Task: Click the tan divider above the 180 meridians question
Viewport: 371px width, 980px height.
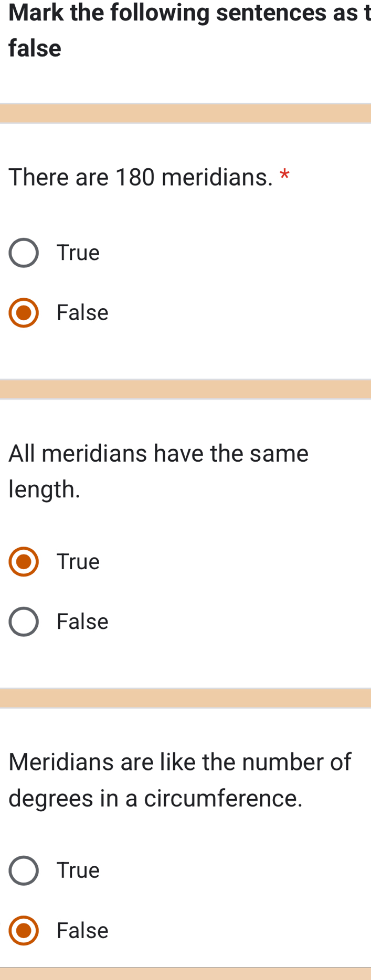Action: click(x=185, y=113)
